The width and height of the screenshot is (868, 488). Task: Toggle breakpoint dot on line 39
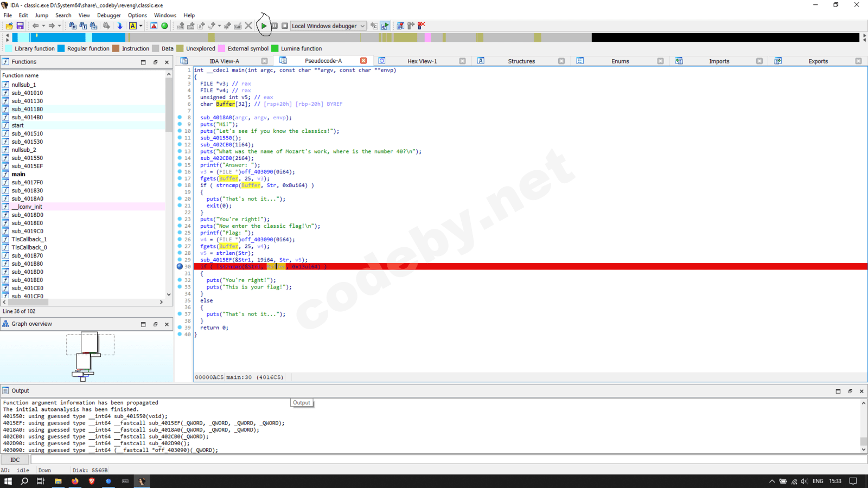pos(180,328)
